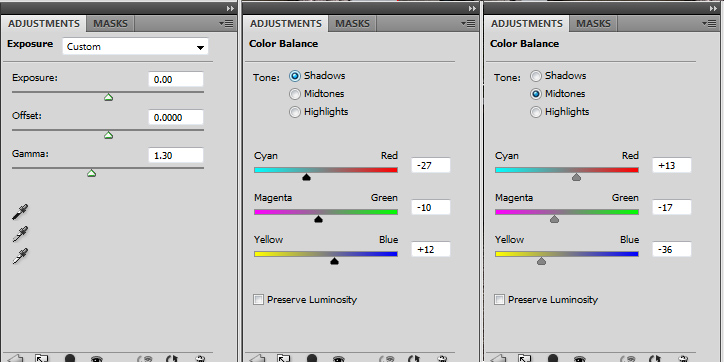This screenshot has height=362, width=724.
Task: Click the selected Shadows radio in the middle panel
Action: 295,76
